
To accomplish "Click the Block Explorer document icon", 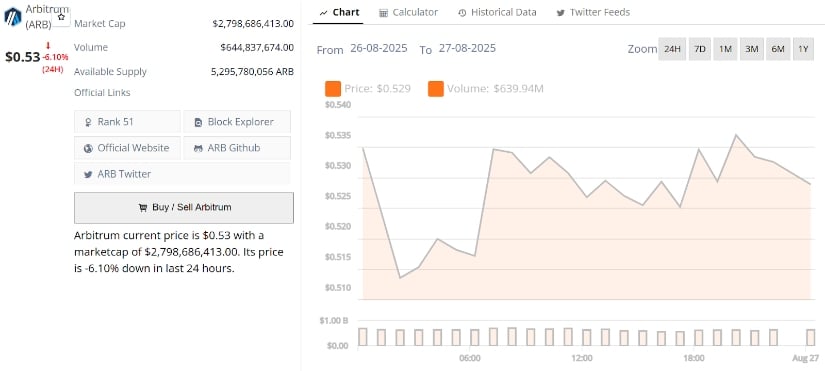I will pos(198,122).
